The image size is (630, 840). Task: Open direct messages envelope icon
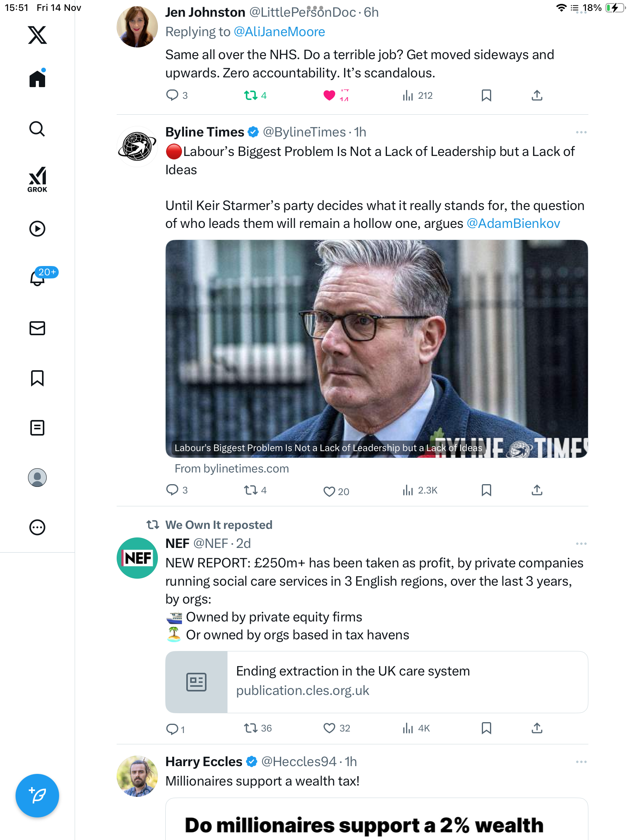37,328
